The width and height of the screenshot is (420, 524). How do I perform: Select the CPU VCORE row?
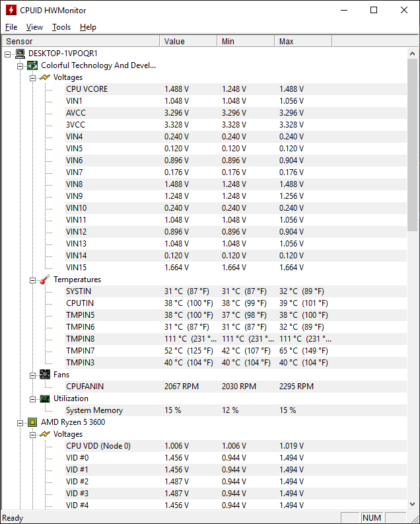tap(236, 89)
